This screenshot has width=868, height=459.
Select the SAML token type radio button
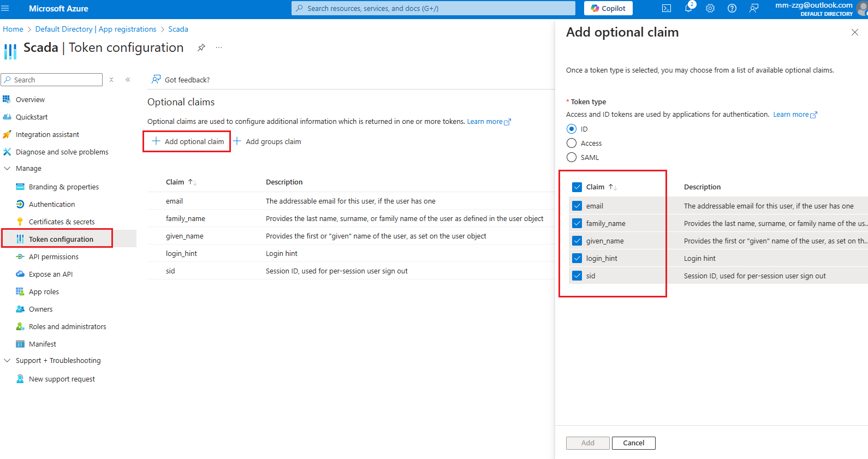click(572, 157)
